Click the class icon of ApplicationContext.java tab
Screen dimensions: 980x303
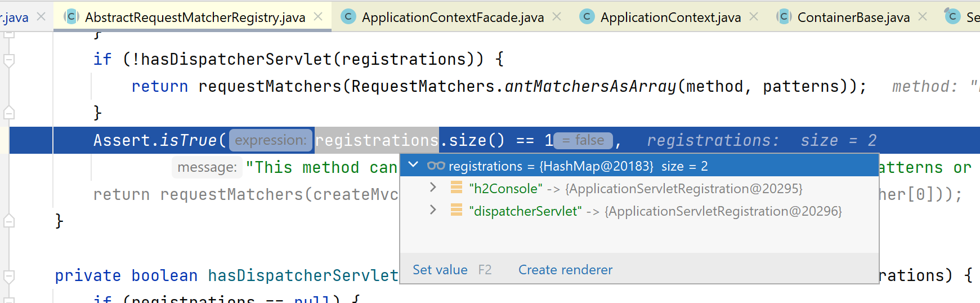coord(587,17)
